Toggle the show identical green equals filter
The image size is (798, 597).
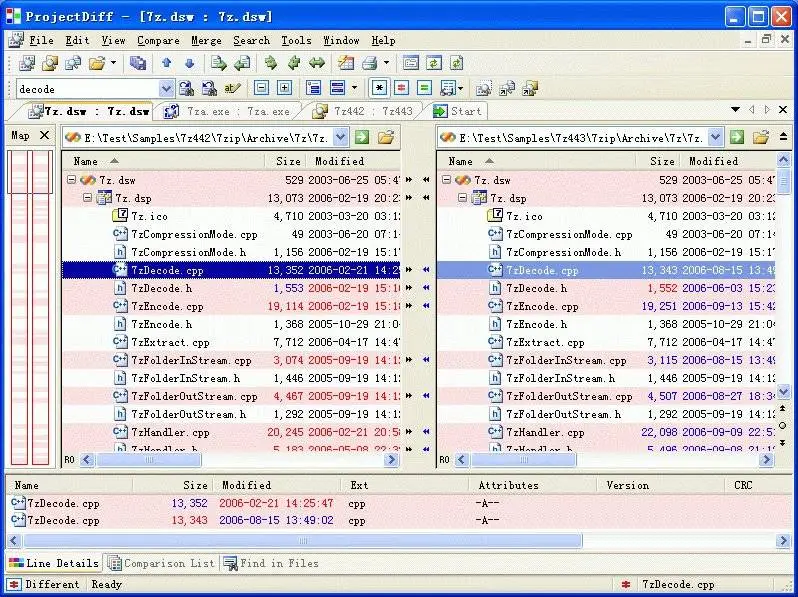pos(424,89)
